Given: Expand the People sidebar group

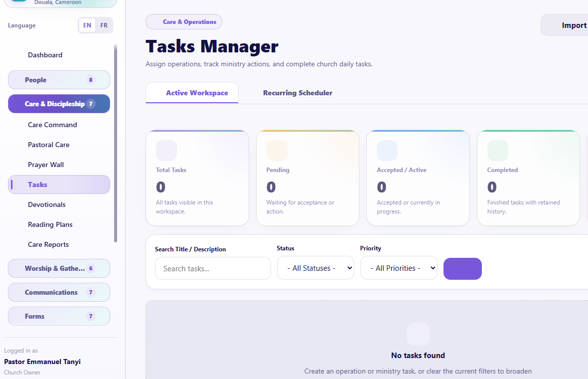Looking at the screenshot, I should (x=59, y=80).
